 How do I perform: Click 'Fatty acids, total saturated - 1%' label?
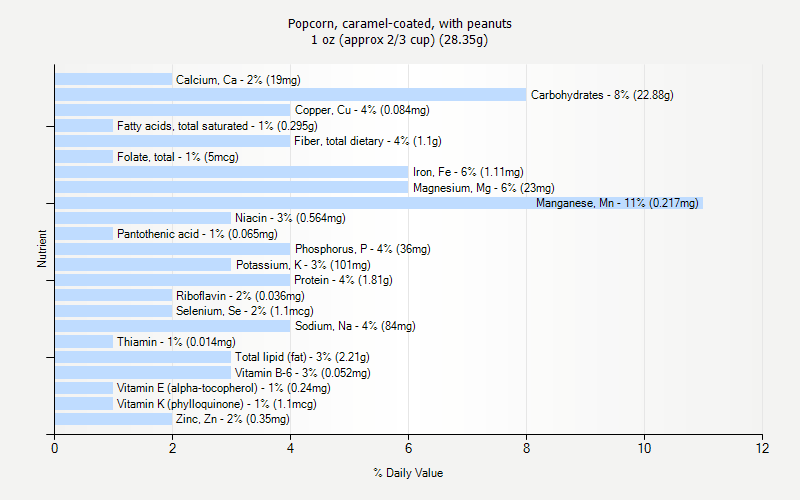(217, 126)
